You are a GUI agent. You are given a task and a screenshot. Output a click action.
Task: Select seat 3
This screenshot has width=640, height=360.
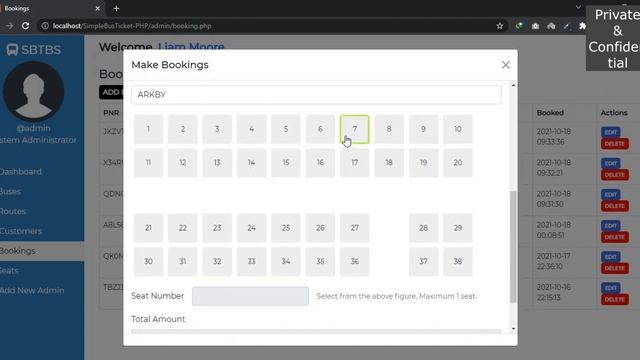[x=217, y=129]
